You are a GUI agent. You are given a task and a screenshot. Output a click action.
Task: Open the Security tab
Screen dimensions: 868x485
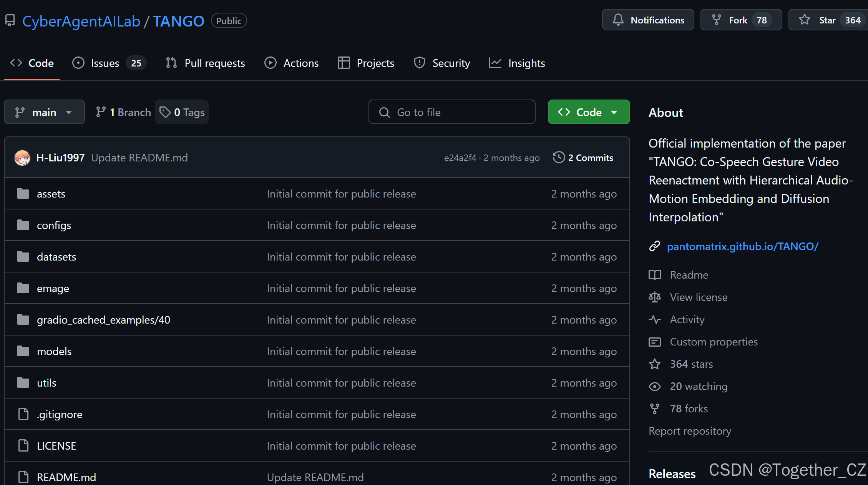[442, 63]
